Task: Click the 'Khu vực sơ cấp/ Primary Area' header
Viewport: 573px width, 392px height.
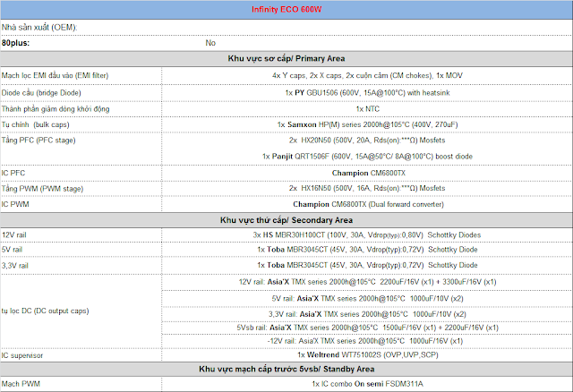Action: click(x=286, y=58)
